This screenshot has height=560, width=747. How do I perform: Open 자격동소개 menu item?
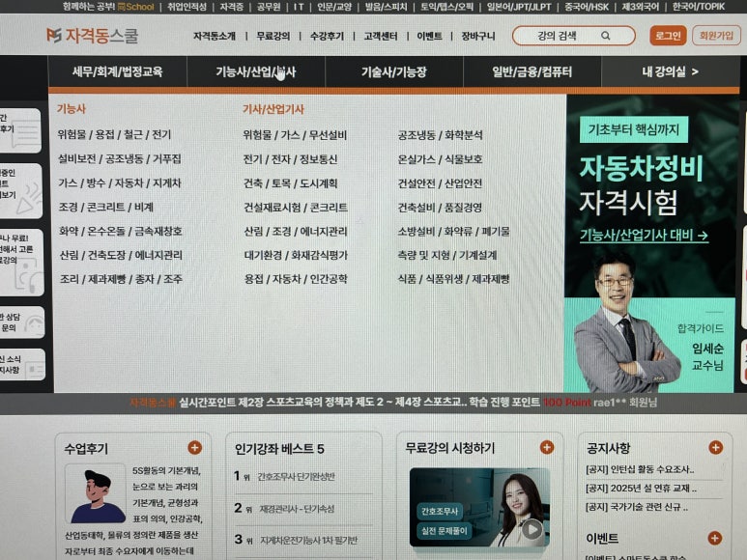pyautogui.click(x=215, y=36)
